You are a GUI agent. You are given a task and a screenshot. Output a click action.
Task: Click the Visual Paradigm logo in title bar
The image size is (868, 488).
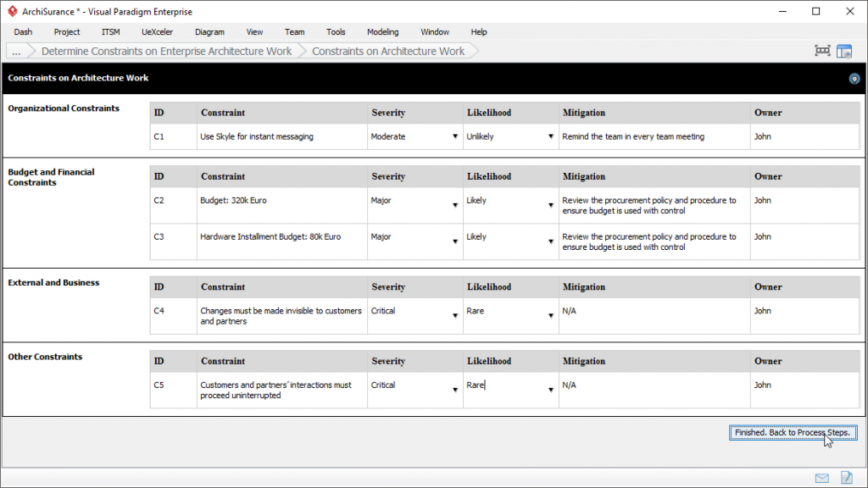(11, 12)
